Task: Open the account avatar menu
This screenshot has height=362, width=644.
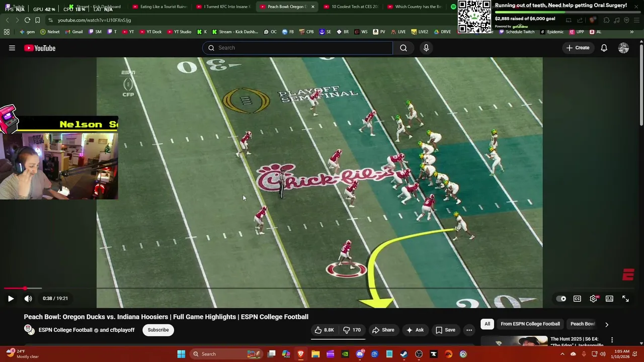Action: coord(623,48)
